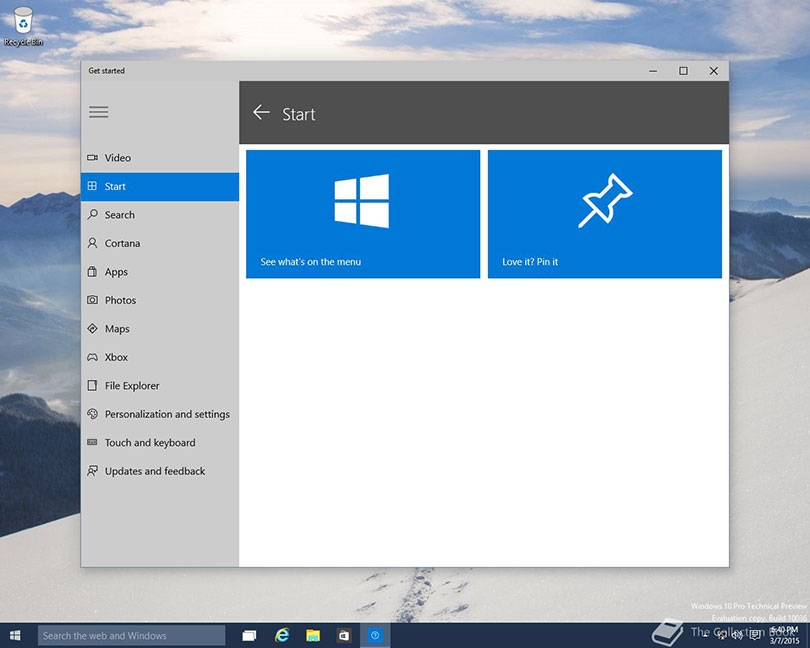Open the 'Love it? Pin it' tile
The image size is (810, 648).
click(604, 214)
